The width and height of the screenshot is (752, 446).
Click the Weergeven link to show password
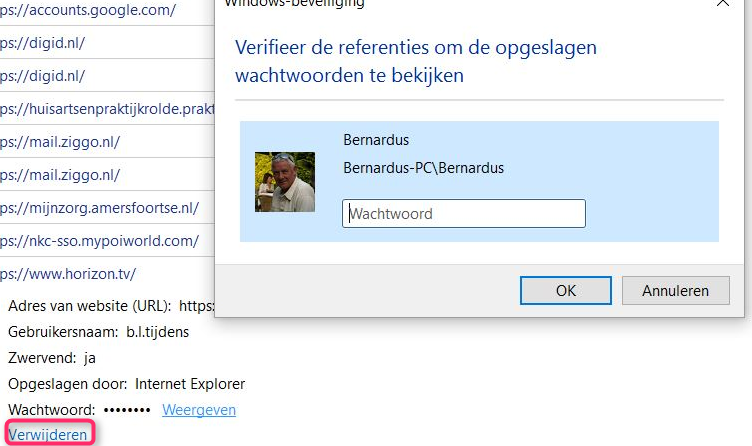pos(199,410)
